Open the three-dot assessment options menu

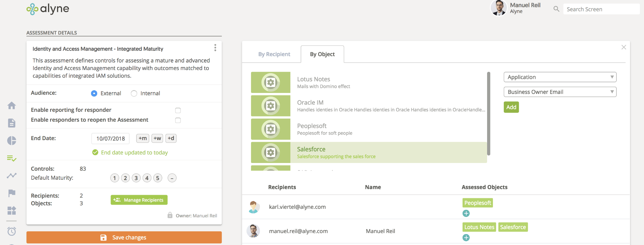pyautogui.click(x=215, y=48)
